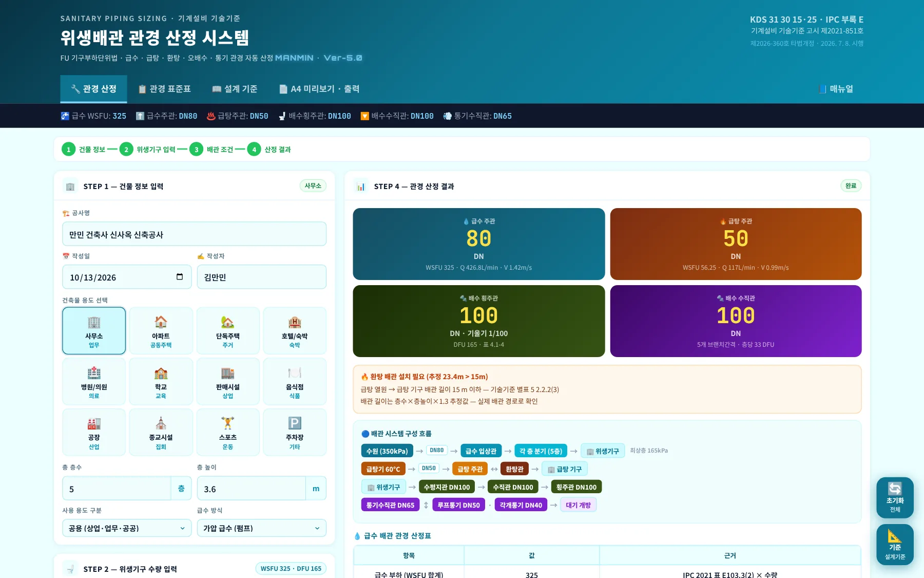
Task: Open the 설계 기준 tab
Action: [235, 89]
